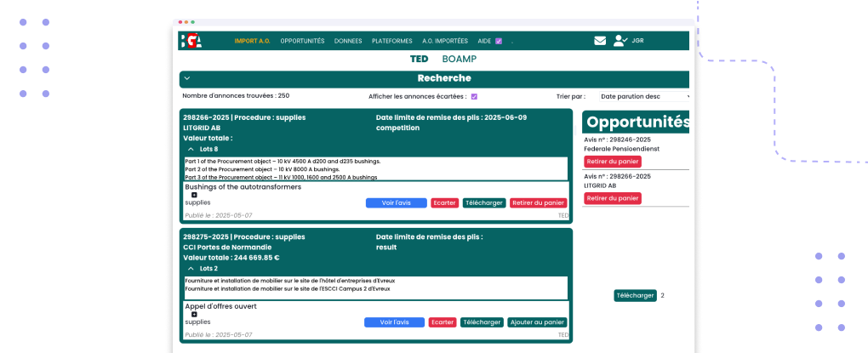This screenshot has height=353, width=868.
Task: Click lot line about ESCCI Campus 2 d'Evreux
Action: [x=288, y=288]
